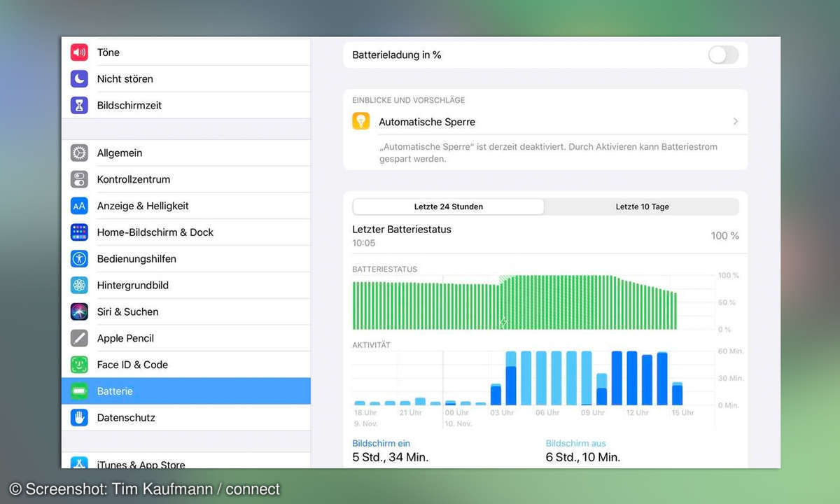The image size is (840, 504).
Task: Tap the Nicht stören moon icon
Action: click(x=79, y=78)
